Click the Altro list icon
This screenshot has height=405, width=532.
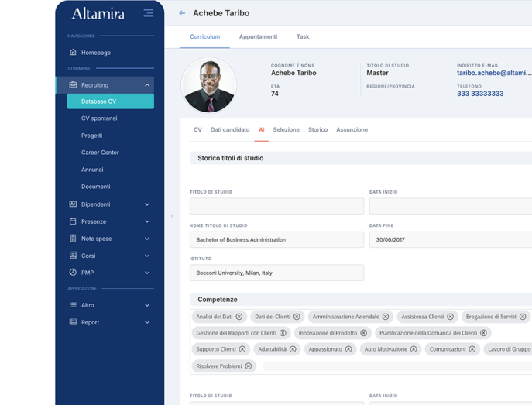coord(73,305)
